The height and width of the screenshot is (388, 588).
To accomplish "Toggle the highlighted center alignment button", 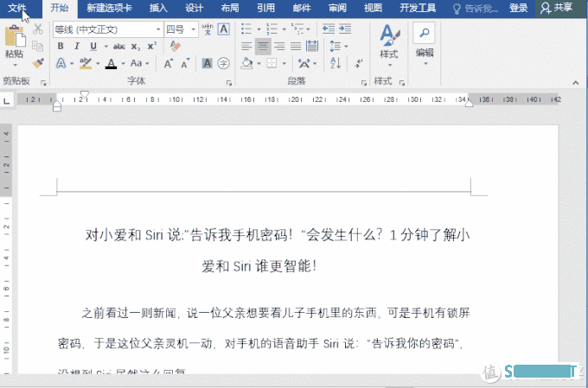I will click(x=263, y=47).
